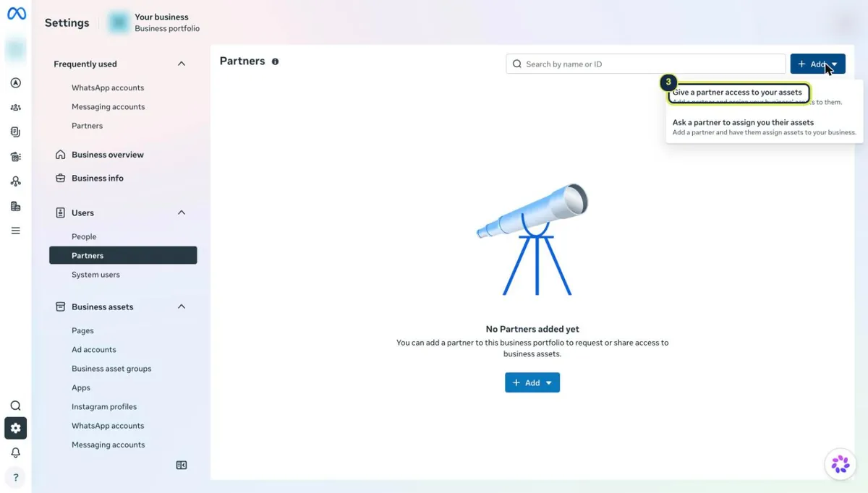Open the billing stack icon in left rail
Screen dimensions: 868x493
click(x=16, y=157)
